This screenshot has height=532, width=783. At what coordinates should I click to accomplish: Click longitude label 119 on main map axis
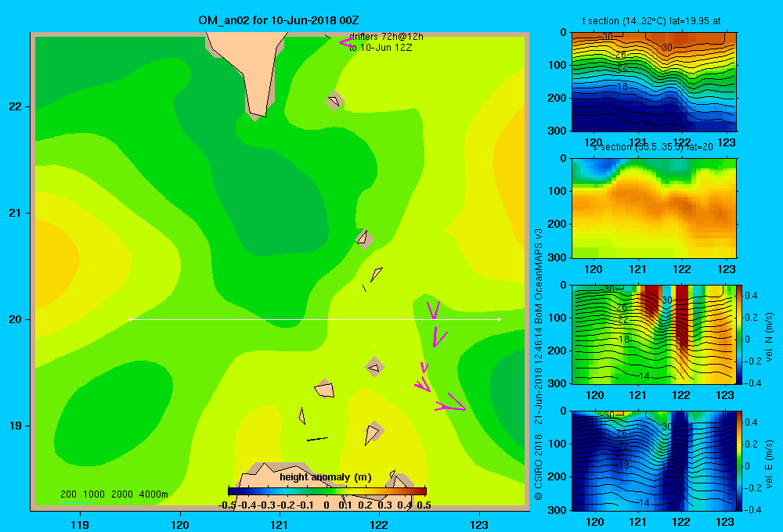coord(80,524)
